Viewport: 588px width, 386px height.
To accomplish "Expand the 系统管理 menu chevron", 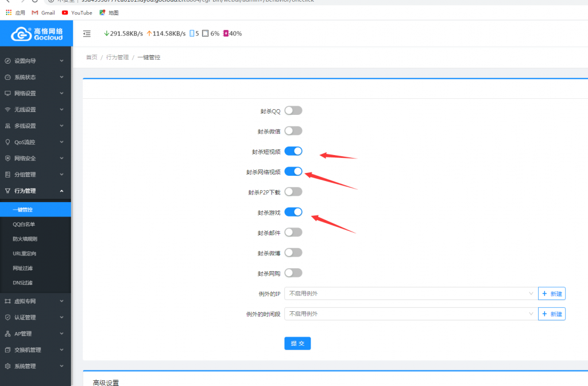I will click(x=61, y=366).
